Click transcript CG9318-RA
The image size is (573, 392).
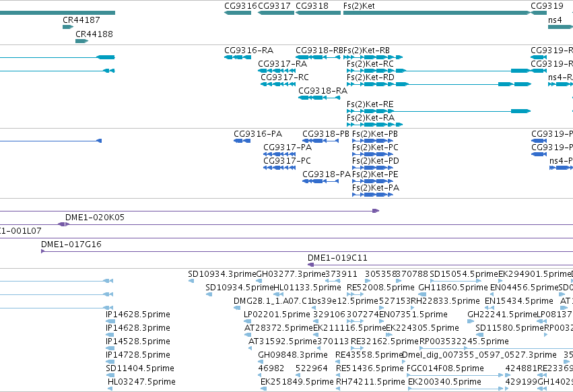(x=319, y=98)
